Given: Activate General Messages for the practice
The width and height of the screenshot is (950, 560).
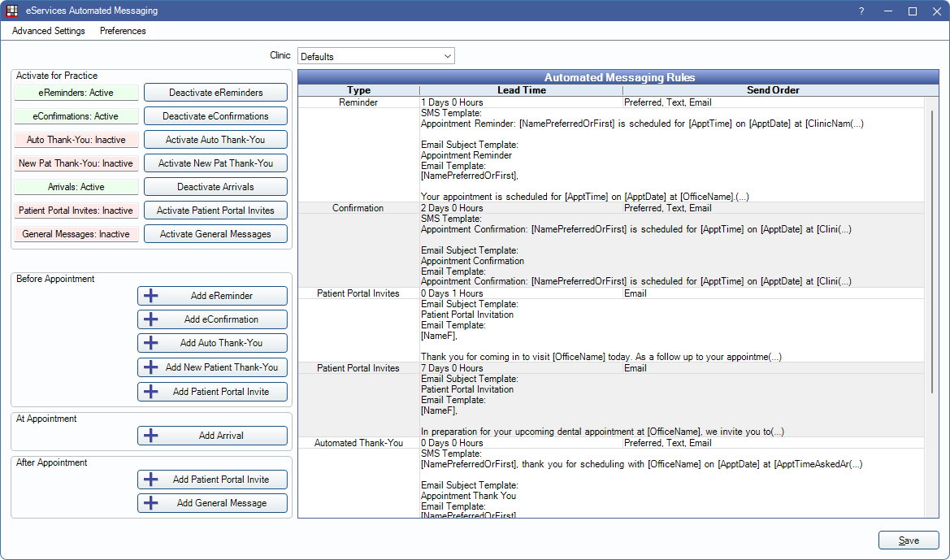Looking at the screenshot, I should coord(215,234).
